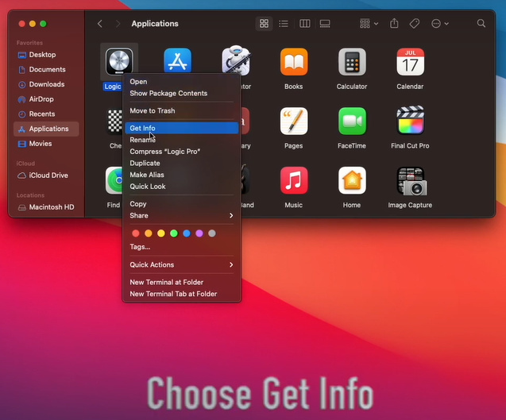Image resolution: width=506 pixels, height=420 pixels.
Task: Switch Finder to list view
Action: pyautogui.click(x=284, y=24)
